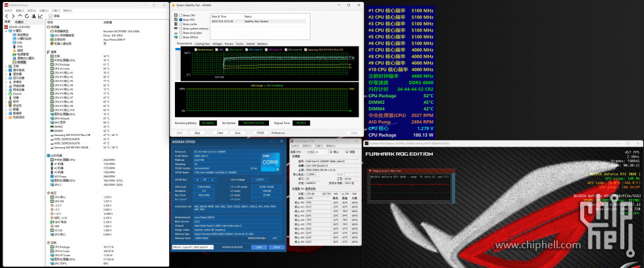Viewport: 644px width, 268px height.
Task: Uncheck Stress FPU checkbox
Action: point(180,20)
